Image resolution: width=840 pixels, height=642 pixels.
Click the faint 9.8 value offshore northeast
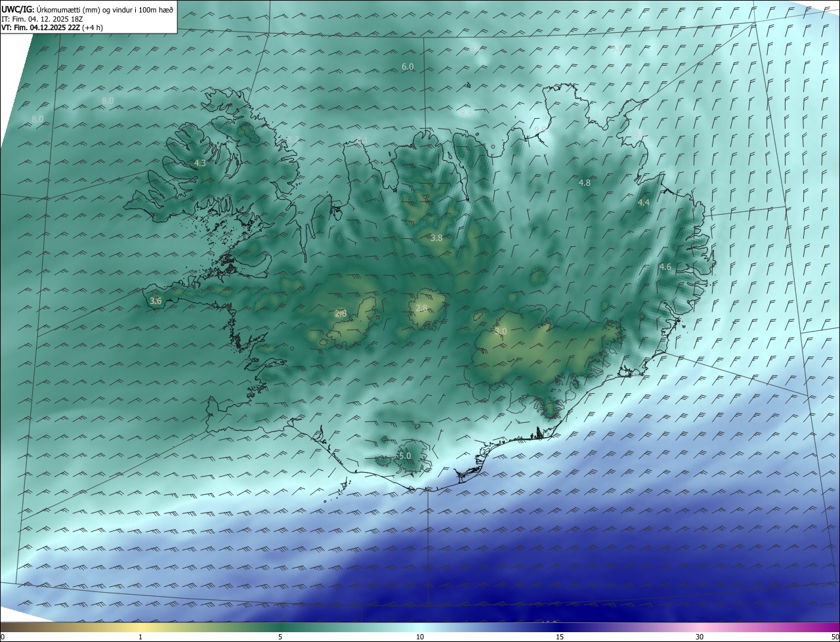click(x=617, y=48)
